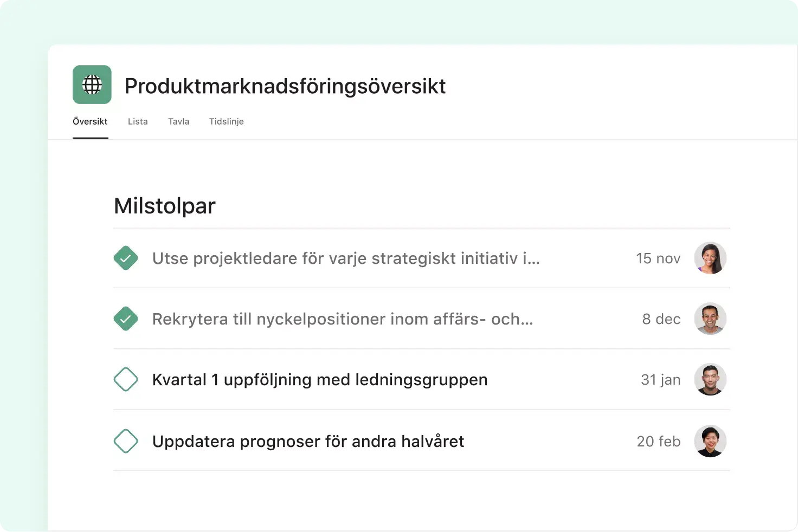This screenshot has height=532, width=798.
Task: Click the green checkmark on the Rekrytera milestone
Action: [126, 319]
